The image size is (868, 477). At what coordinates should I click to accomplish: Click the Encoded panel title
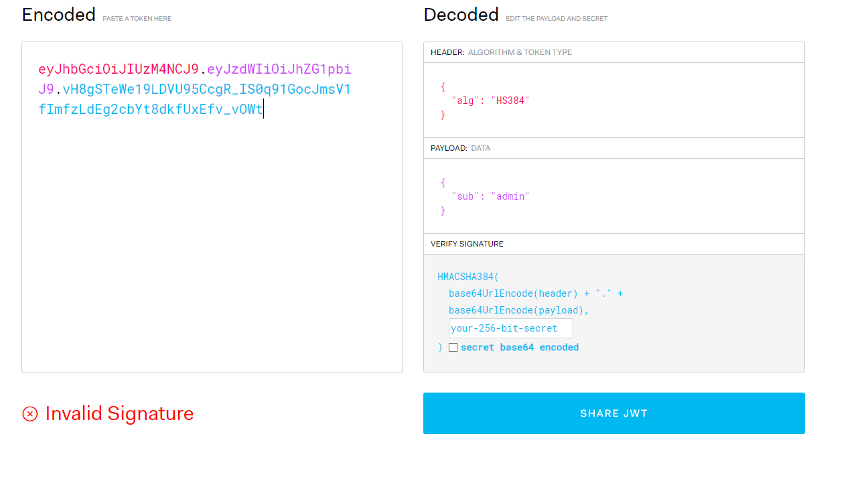(x=59, y=14)
